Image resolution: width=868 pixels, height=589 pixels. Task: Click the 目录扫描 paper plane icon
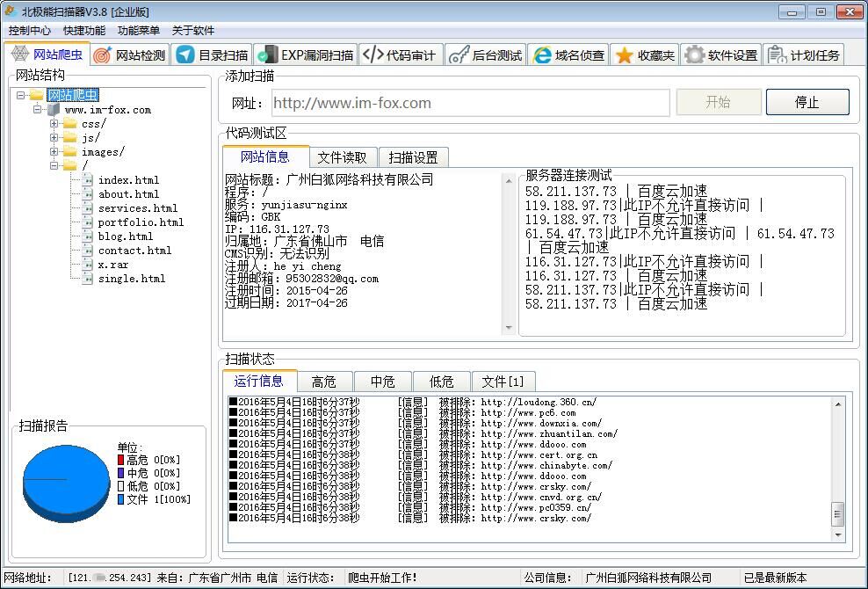pos(184,55)
